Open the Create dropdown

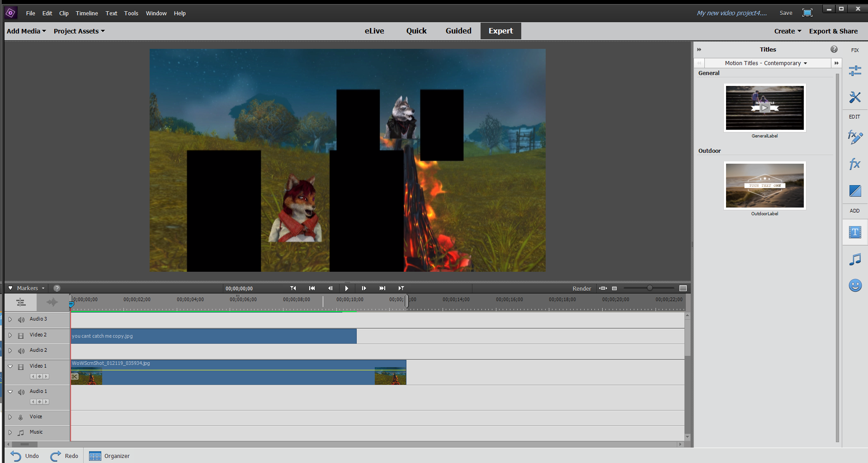(x=788, y=31)
